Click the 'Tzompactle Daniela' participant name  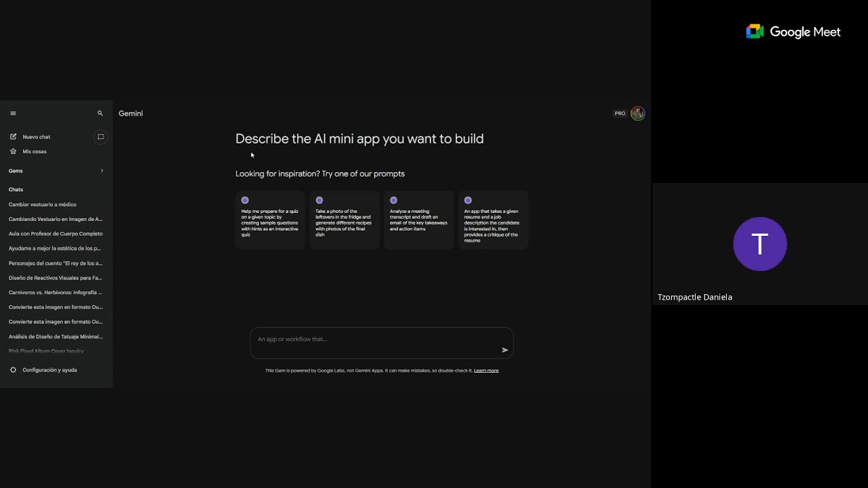pos(695,297)
